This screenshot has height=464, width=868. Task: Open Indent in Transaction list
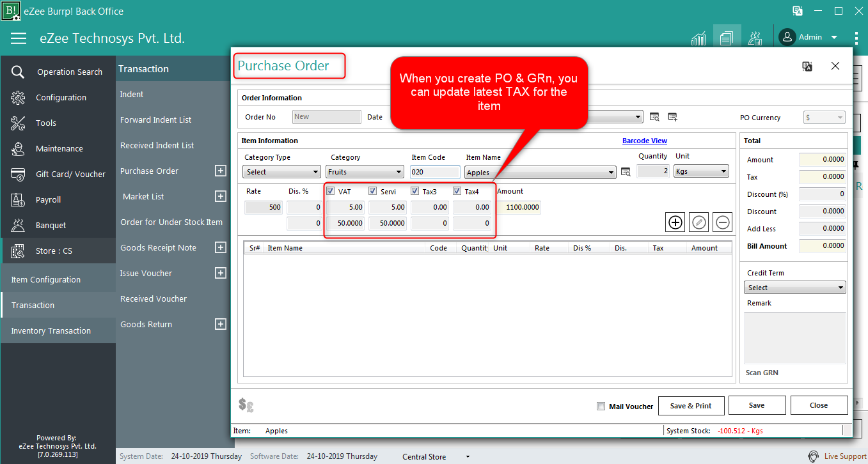[x=132, y=94]
